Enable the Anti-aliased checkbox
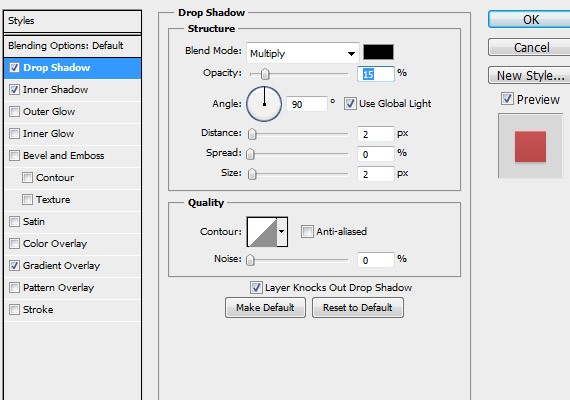The image size is (570, 400). [307, 232]
